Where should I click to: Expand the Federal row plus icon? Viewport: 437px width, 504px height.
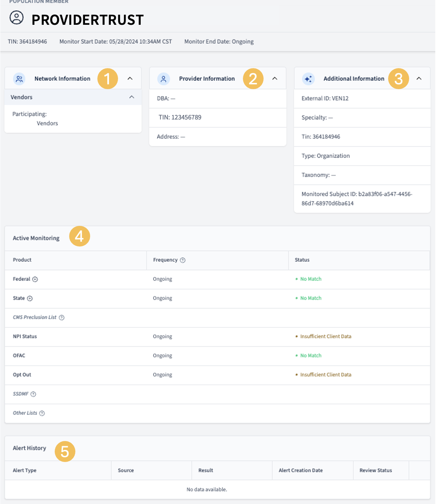tap(35, 279)
